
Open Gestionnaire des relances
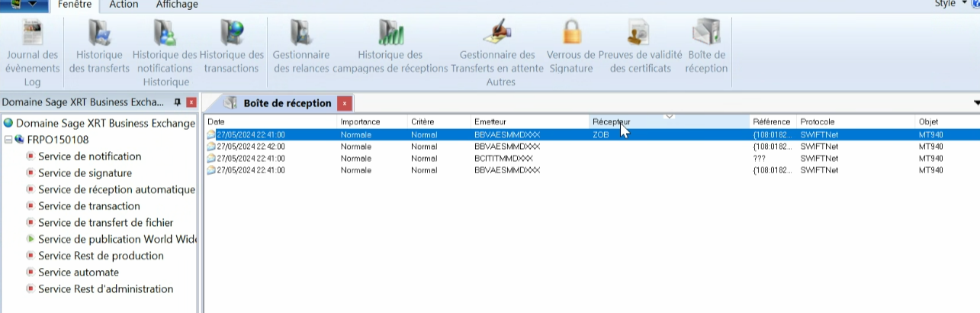(300, 34)
